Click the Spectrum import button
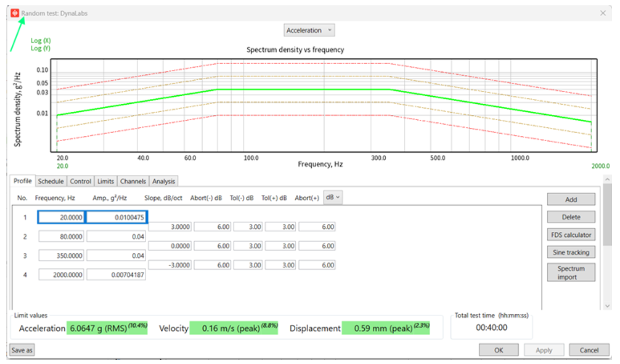This screenshot has width=620, height=364. [x=571, y=273]
